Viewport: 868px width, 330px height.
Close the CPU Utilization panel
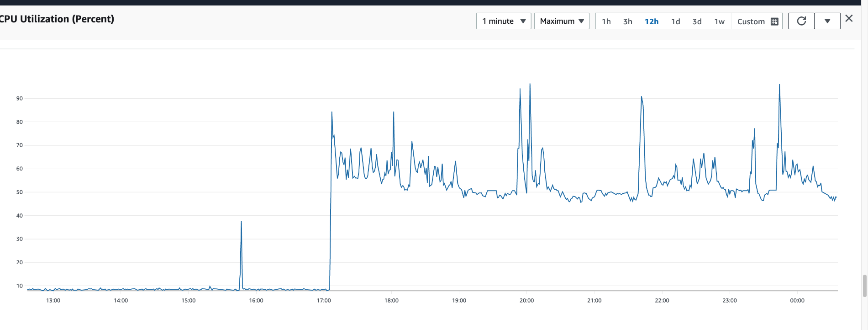point(849,18)
